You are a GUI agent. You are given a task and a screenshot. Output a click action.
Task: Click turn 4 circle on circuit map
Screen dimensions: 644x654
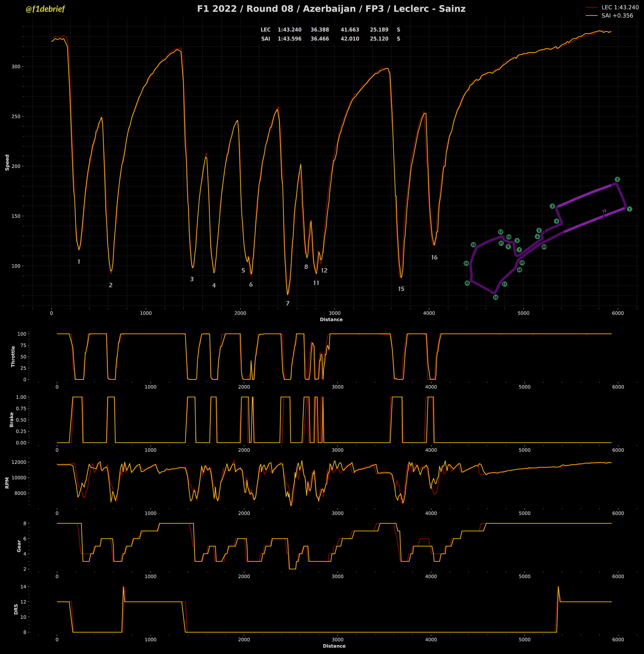(556, 221)
